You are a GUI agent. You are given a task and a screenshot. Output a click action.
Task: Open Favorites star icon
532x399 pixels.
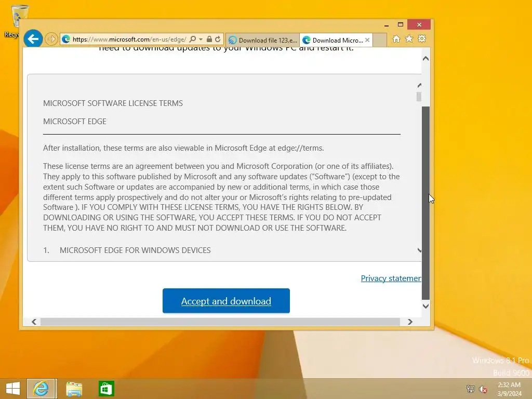pyautogui.click(x=409, y=38)
